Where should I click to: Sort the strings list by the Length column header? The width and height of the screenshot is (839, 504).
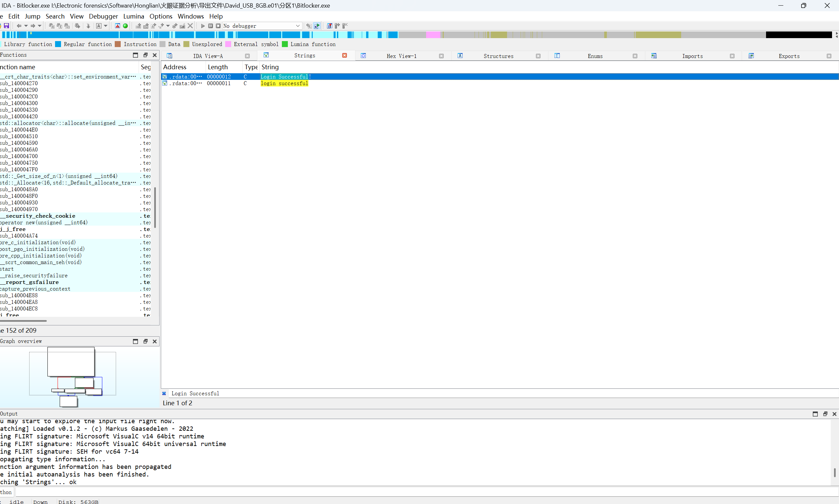[218, 67]
